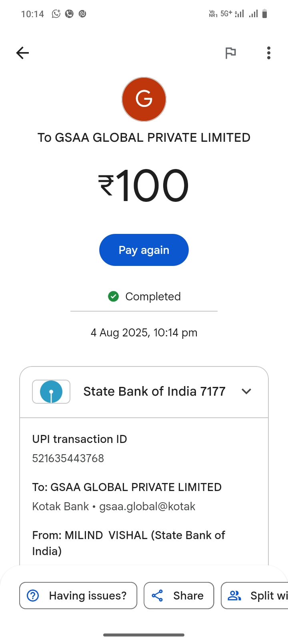Image resolution: width=288 pixels, height=644 pixels.
Task: Tap the UPI transaction ID number
Action: coord(68,458)
